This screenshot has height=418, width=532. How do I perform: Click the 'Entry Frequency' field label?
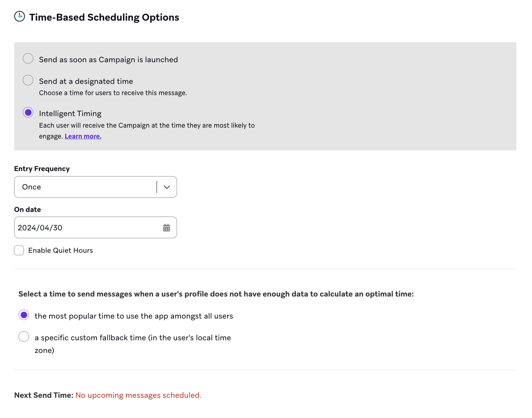[42, 169]
